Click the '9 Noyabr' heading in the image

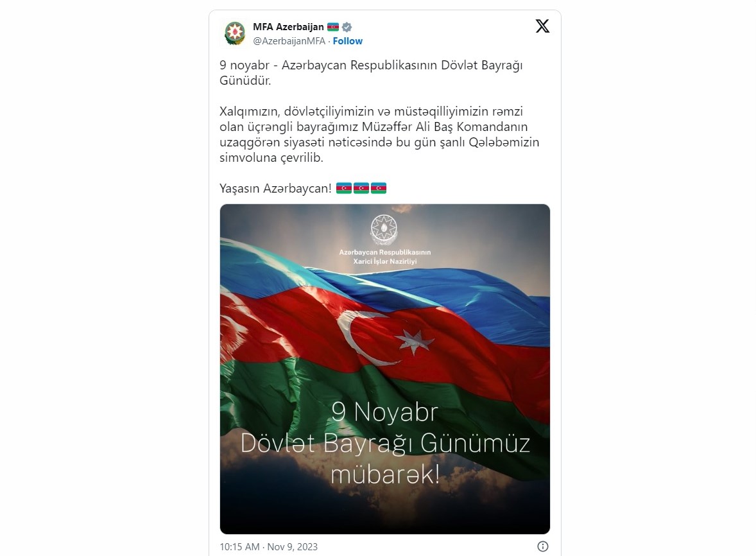(x=385, y=412)
